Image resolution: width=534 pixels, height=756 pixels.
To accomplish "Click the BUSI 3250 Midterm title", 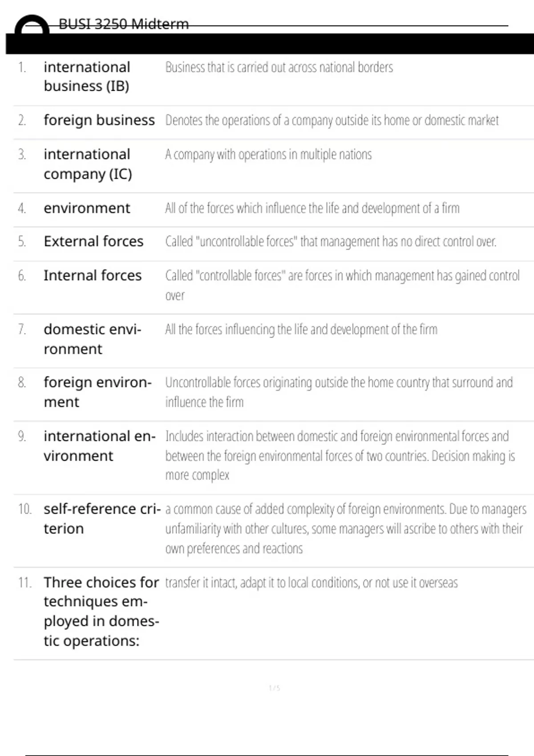I will [x=124, y=24].
